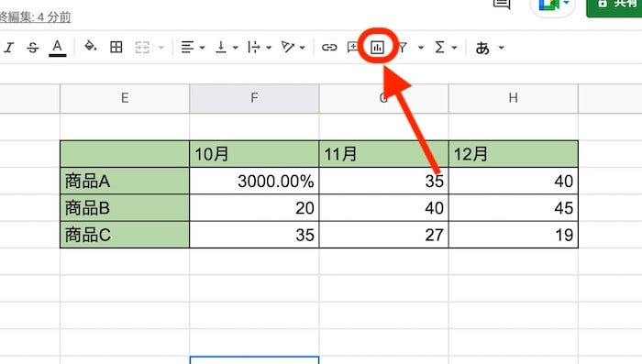This screenshot has height=364, width=642.
Task: Open the input tools あ button
Action: [x=482, y=48]
